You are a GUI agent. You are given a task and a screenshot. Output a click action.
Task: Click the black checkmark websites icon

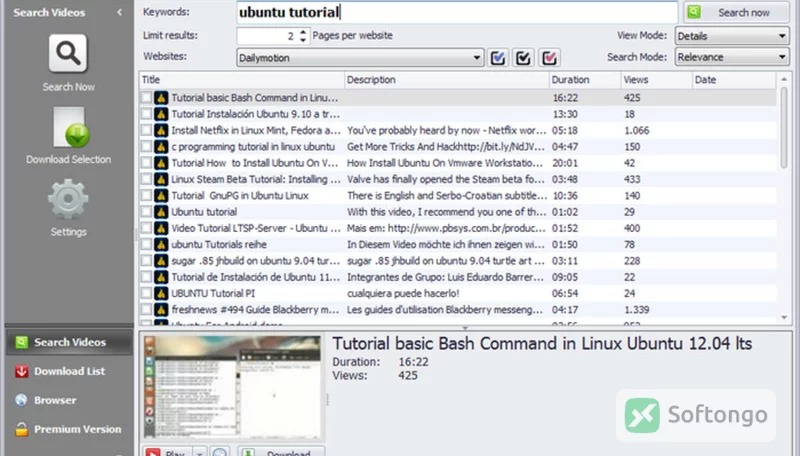523,58
